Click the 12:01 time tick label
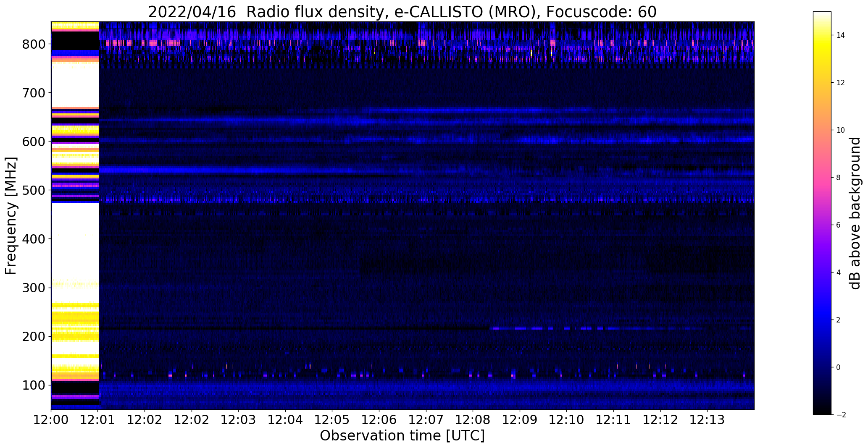The width and height of the screenshot is (868, 448). pyautogui.click(x=98, y=420)
